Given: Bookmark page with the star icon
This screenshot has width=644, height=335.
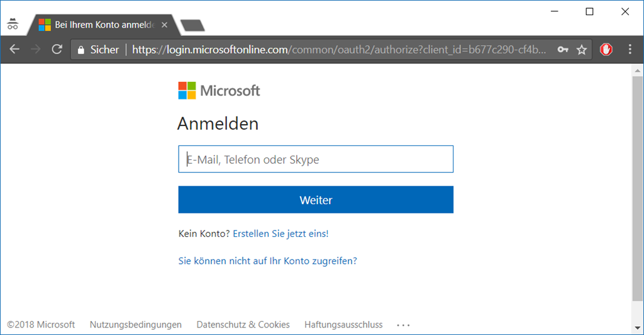Looking at the screenshot, I should pyautogui.click(x=582, y=49).
